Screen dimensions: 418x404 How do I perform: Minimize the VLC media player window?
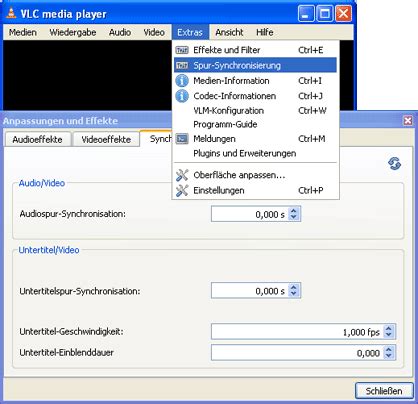[x=306, y=14]
